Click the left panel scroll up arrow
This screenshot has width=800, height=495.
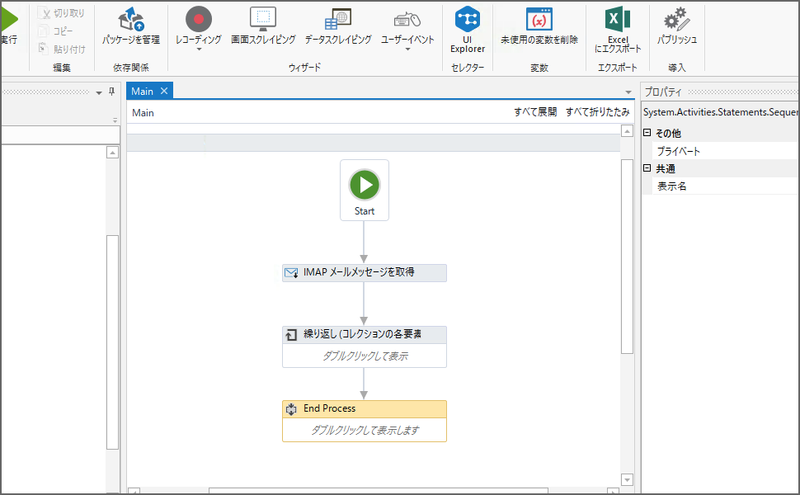(112, 153)
